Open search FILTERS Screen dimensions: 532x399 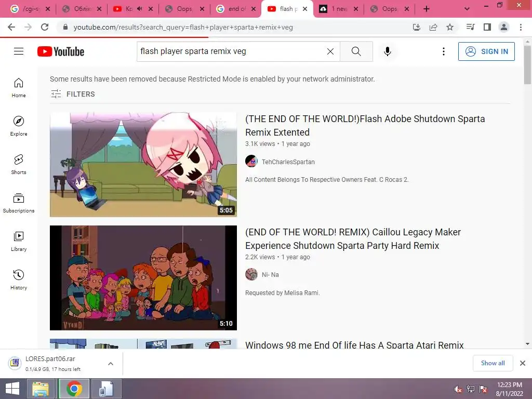point(73,94)
